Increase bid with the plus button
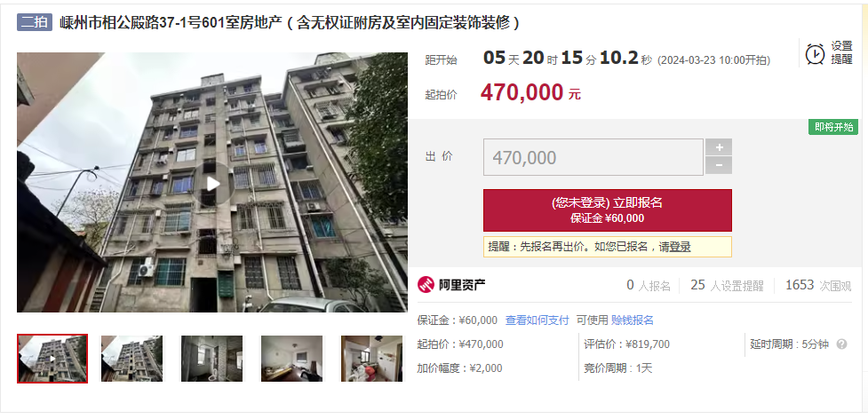868x419 pixels. click(x=719, y=147)
